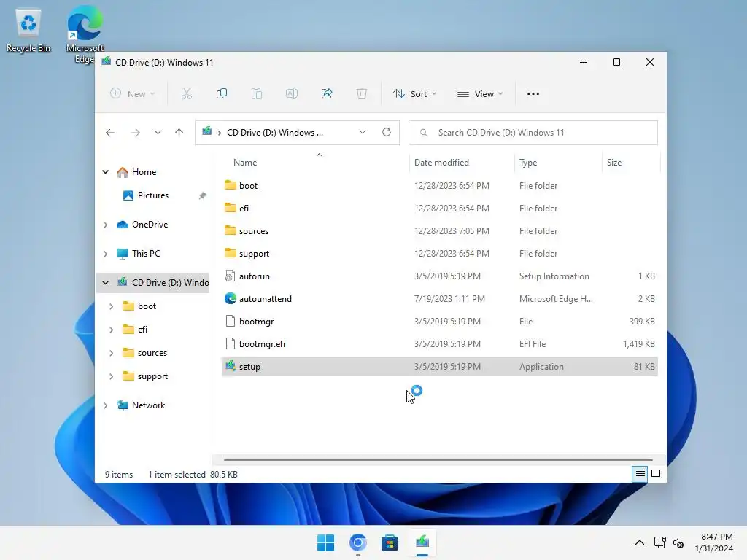747x560 pixels.
Task: Click the horizontal scrollbar in file list
Action: [x=438, y=460]
